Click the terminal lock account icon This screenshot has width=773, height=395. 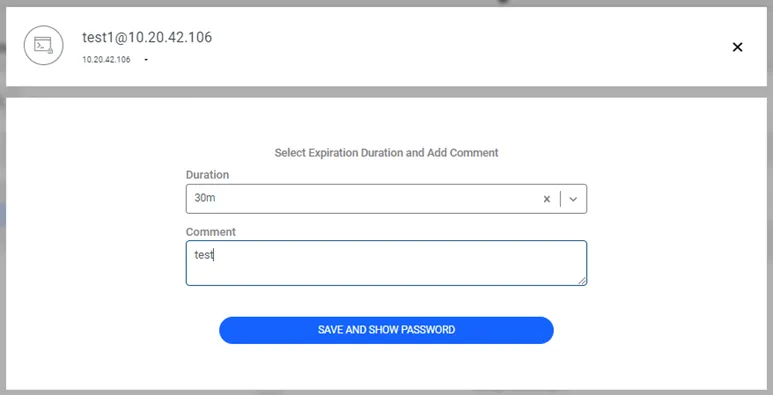click(x=43, y=45)
